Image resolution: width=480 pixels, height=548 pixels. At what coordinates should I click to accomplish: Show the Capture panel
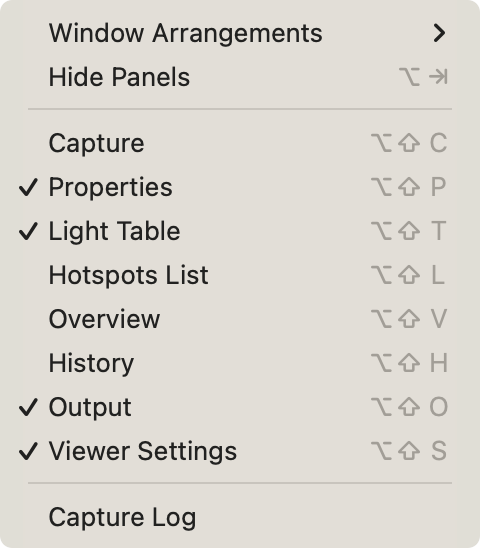pyautogui.click(x=240, y=143)
